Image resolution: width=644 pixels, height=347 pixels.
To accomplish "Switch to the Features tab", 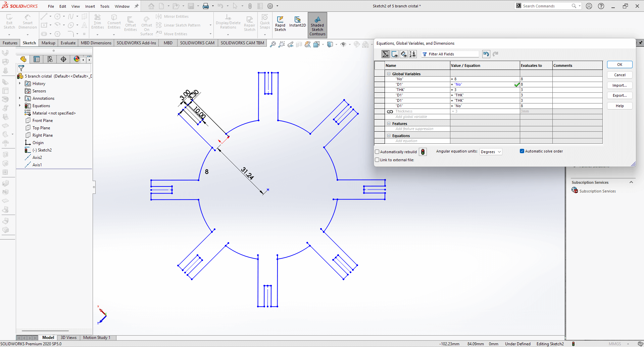I will coord(10,43).
